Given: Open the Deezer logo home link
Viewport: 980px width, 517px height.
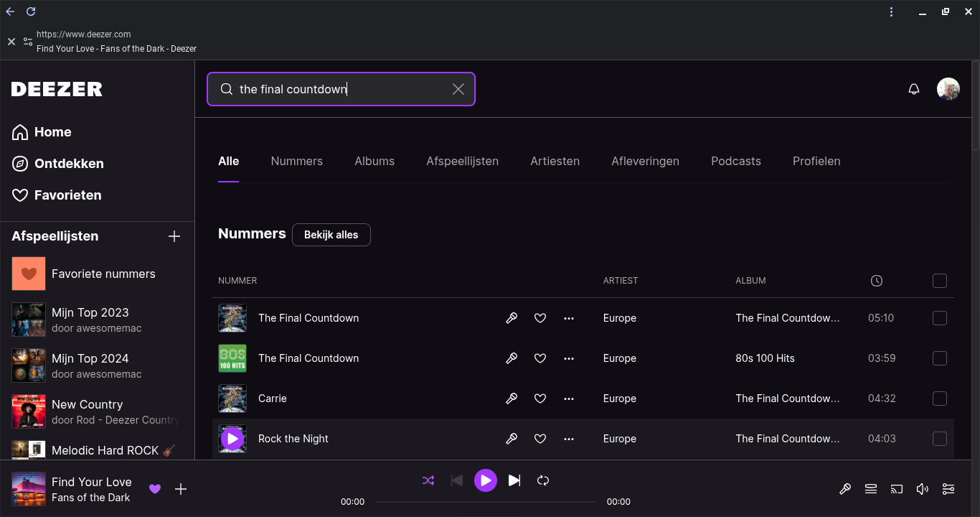Looking at the screenshot, I should coord(57,89).
